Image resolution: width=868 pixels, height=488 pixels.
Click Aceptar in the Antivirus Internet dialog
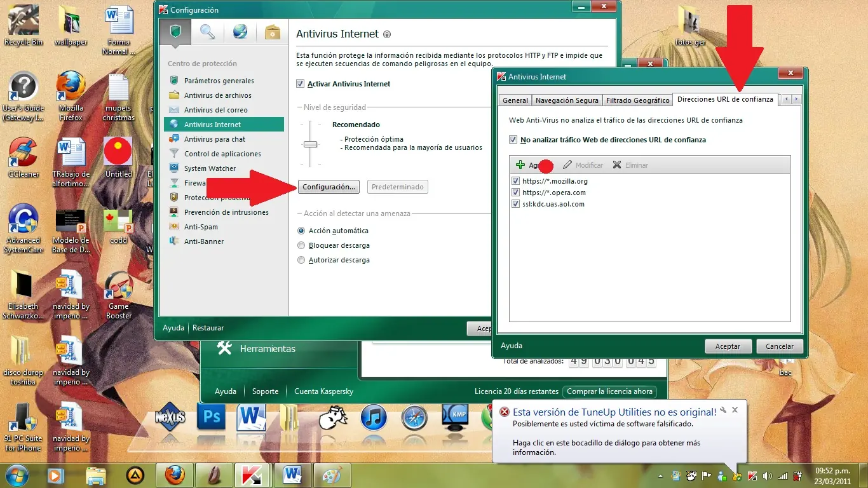(x=728, y=346)
